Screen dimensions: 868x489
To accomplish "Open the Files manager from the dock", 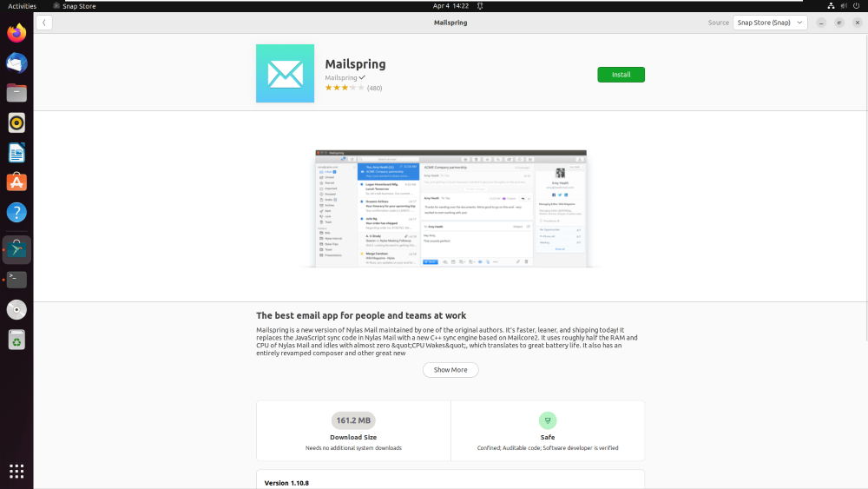I will (16, 93).
